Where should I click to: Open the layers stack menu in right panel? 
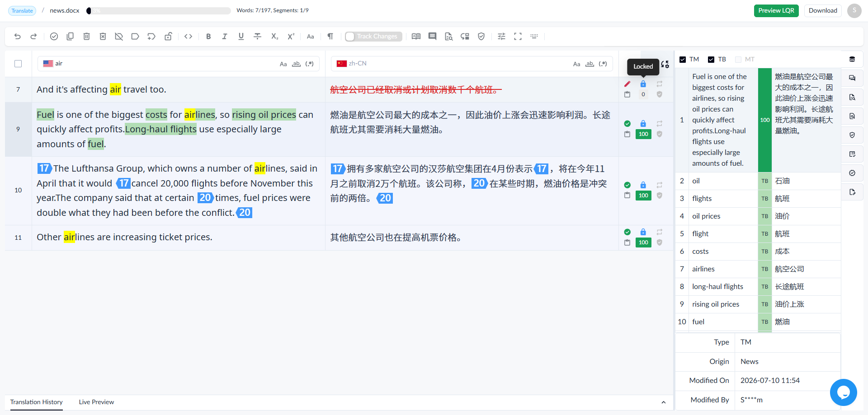[x=852, y=59]
